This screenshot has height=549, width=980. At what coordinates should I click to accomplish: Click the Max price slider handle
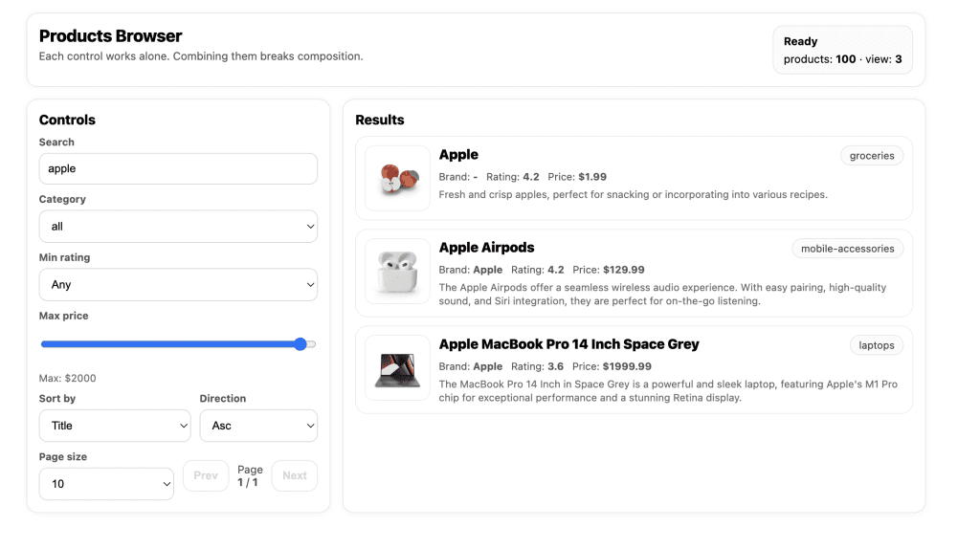(301, 344)
